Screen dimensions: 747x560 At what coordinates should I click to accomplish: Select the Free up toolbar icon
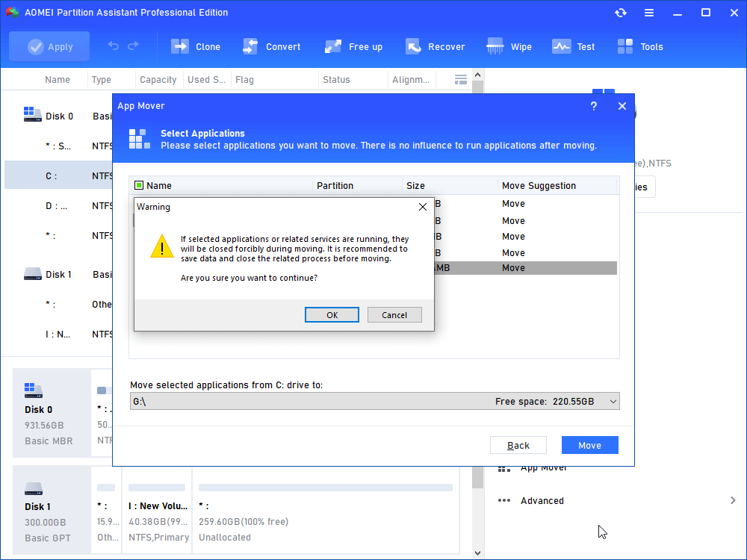point(333,46)
